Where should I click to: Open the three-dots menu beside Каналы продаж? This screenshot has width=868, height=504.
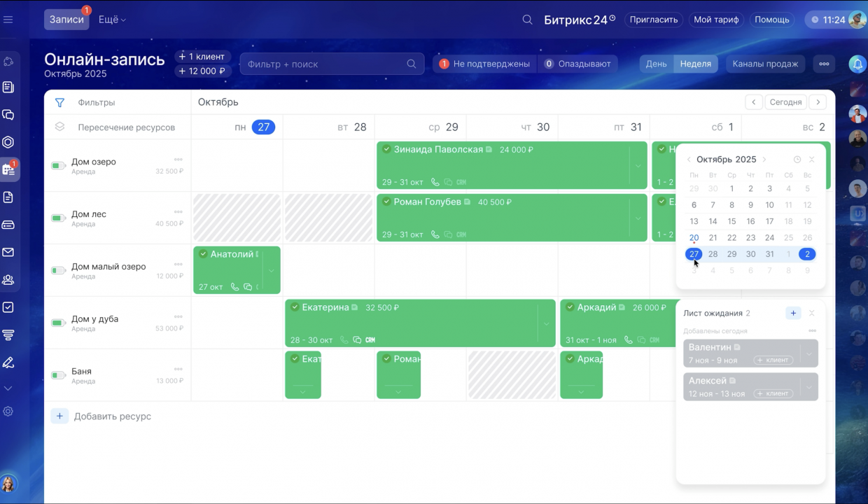click(x=824, y=64)
